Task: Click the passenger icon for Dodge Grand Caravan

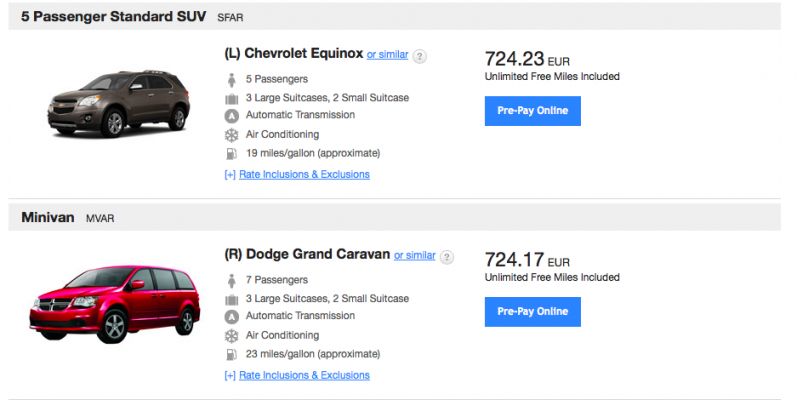Action: (232, 281)
